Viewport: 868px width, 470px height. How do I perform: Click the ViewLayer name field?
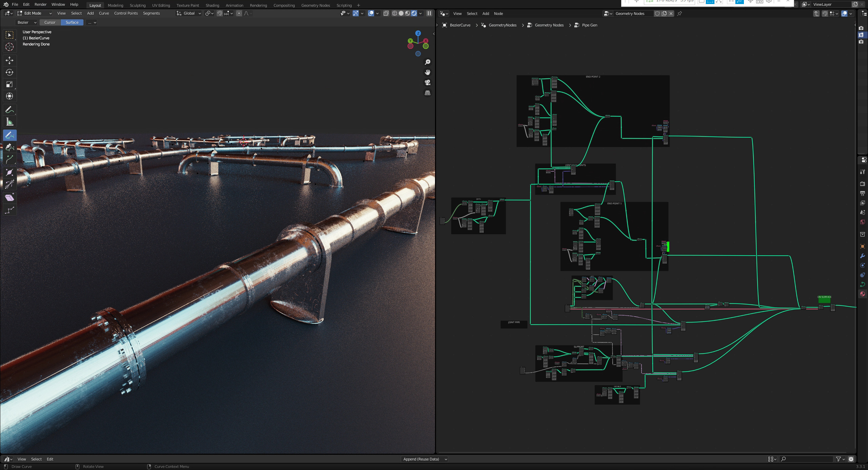pos(832,4)
